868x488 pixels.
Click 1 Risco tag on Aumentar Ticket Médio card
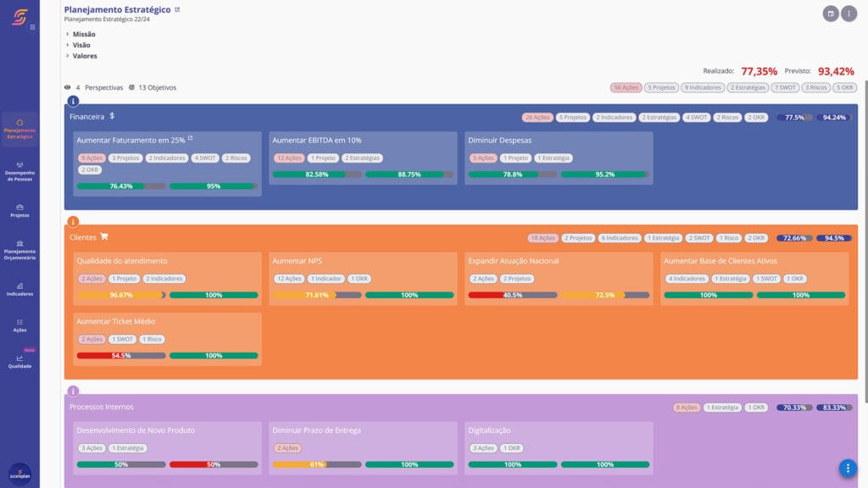(x=151, y=339)
